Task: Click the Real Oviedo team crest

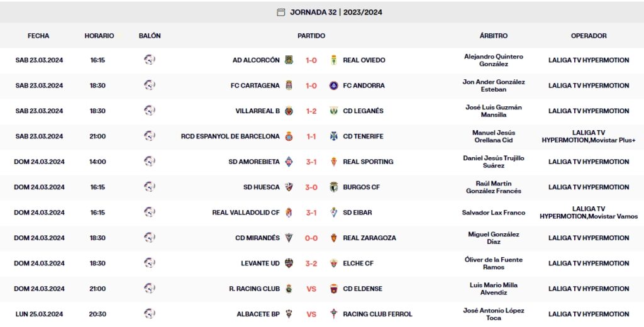Action: tap(334, 60)
